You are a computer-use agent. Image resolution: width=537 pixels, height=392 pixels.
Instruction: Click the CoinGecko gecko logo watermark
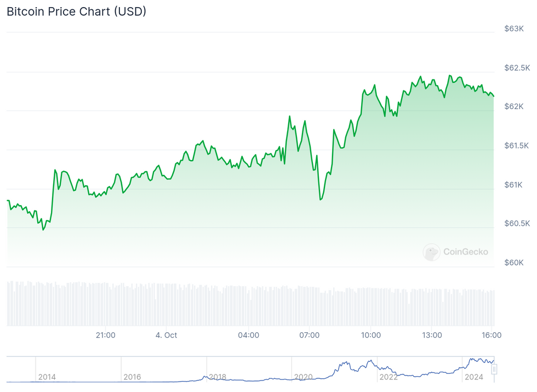(432, 252)
